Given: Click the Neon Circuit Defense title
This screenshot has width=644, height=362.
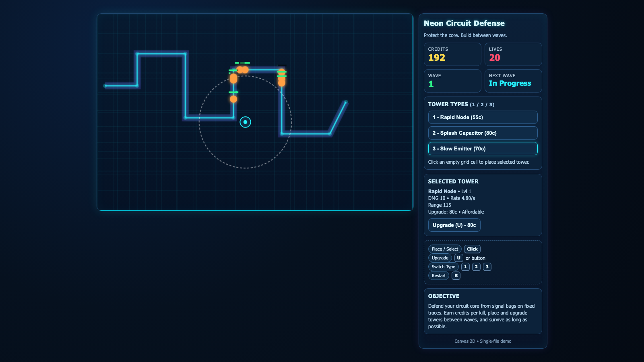Looking at the screenshot, I should pyautogui.click(x=464, y=23).
